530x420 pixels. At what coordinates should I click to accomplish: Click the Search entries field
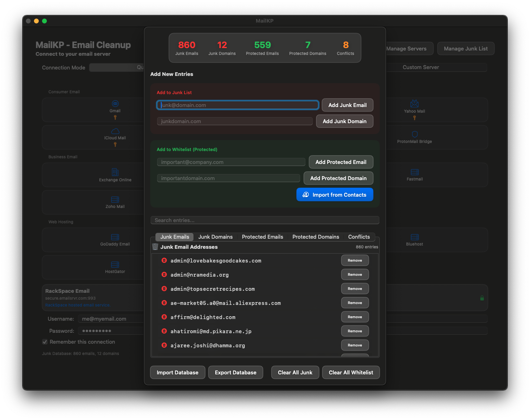point(265,220)
